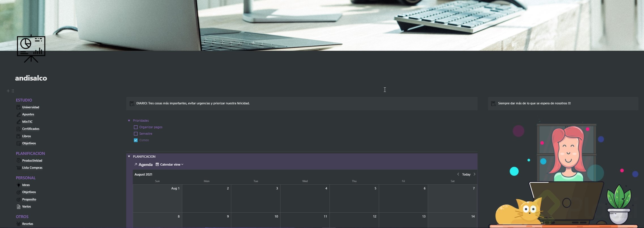
Task: Click the icon beside Recetas
Action: click(x=18, y=224)
